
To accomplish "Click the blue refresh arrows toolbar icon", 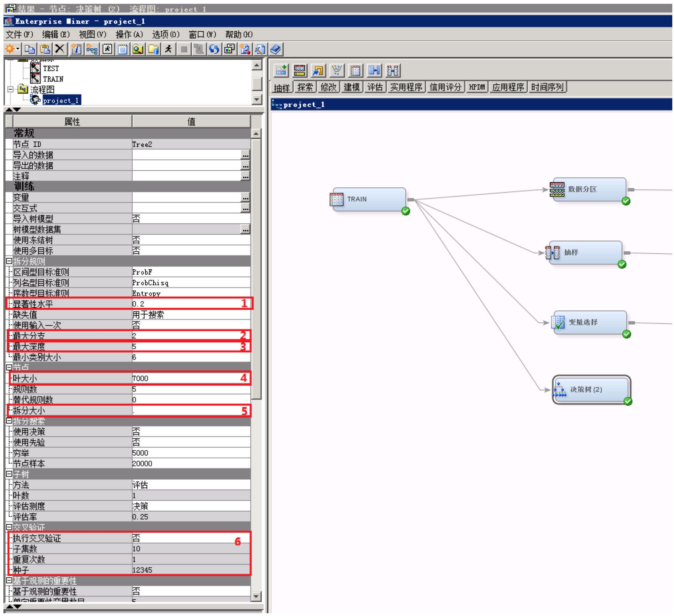I will [214, 49].
